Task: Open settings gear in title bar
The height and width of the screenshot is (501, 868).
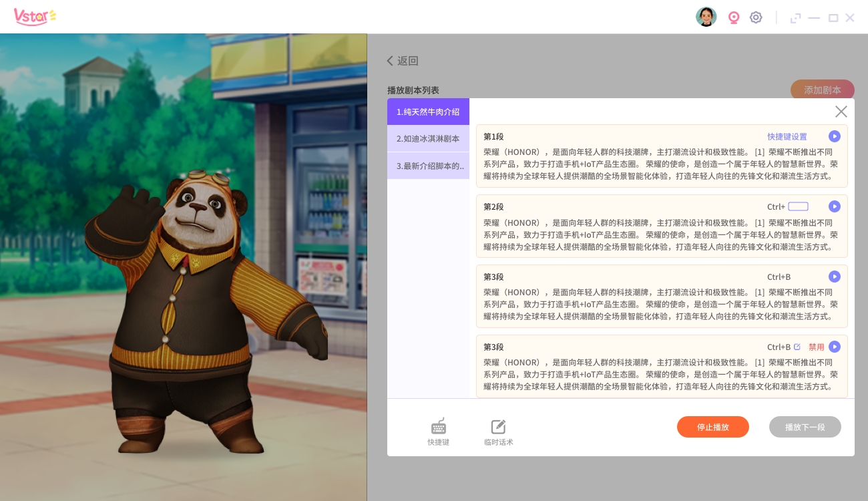Action: click(x=756, y=17)
